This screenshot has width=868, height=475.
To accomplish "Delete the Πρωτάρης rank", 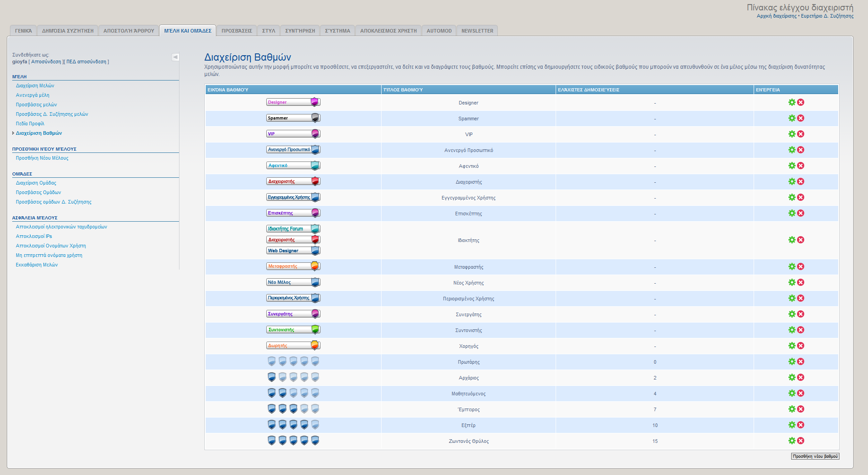I will (801, 361).
